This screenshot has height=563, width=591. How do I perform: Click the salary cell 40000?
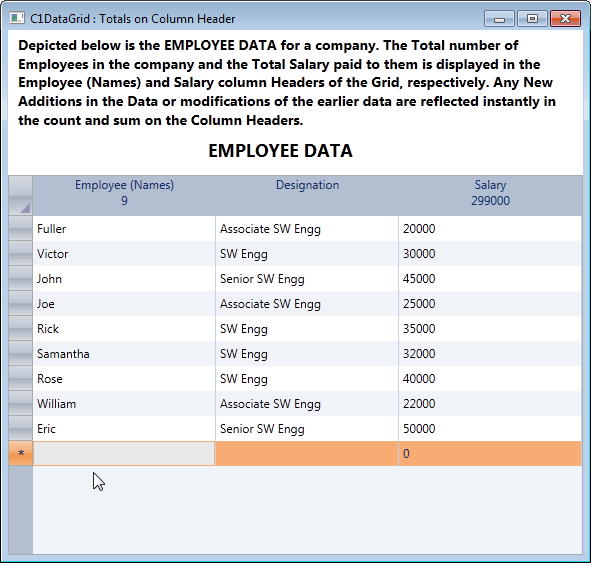pos(490,378)
